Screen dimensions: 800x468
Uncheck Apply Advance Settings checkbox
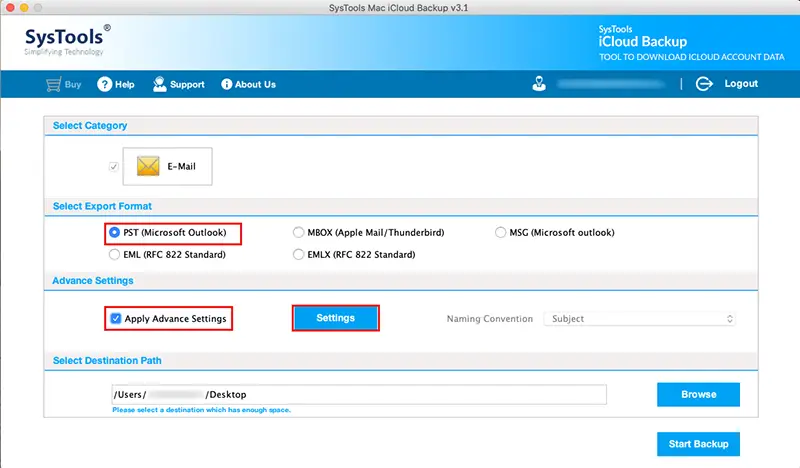pos(116,318)
